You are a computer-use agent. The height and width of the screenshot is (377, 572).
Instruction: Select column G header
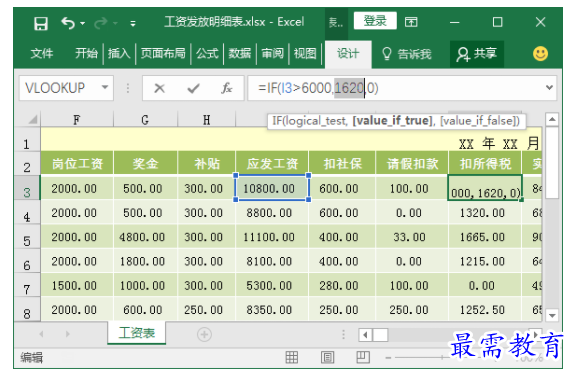tap(145, 120)
